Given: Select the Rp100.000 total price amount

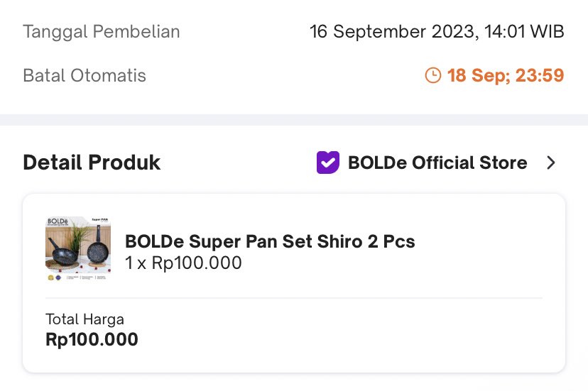Looking at the screenshot, I should point(92,340).
